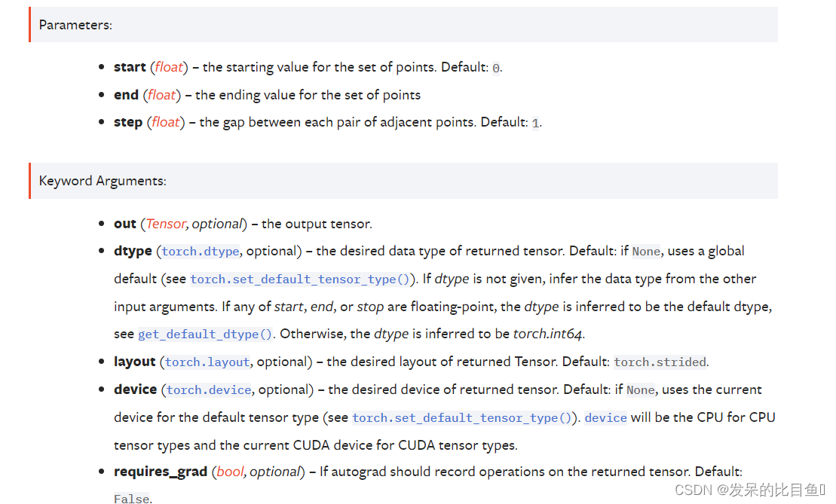The width and height of the screenshot is (836, 504).
Task: Click the blue device link
Action: point(605,417)
